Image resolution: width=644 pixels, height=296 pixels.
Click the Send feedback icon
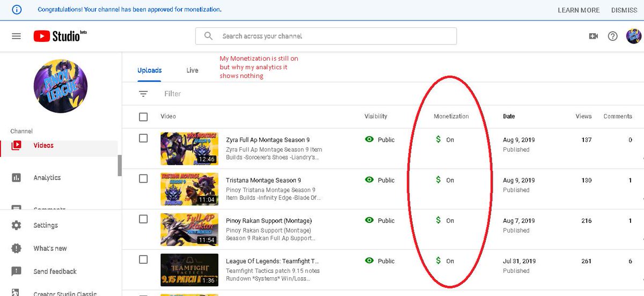point(16,271)
